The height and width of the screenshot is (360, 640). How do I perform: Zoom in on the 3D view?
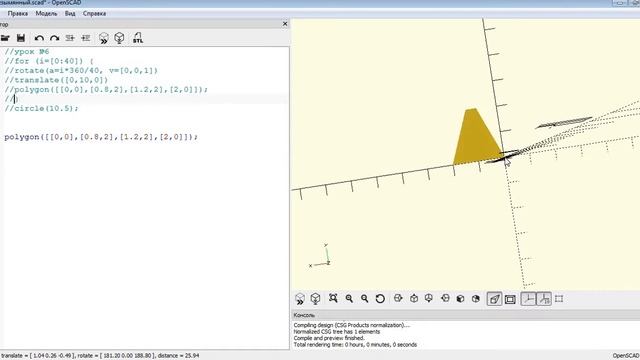349,299
